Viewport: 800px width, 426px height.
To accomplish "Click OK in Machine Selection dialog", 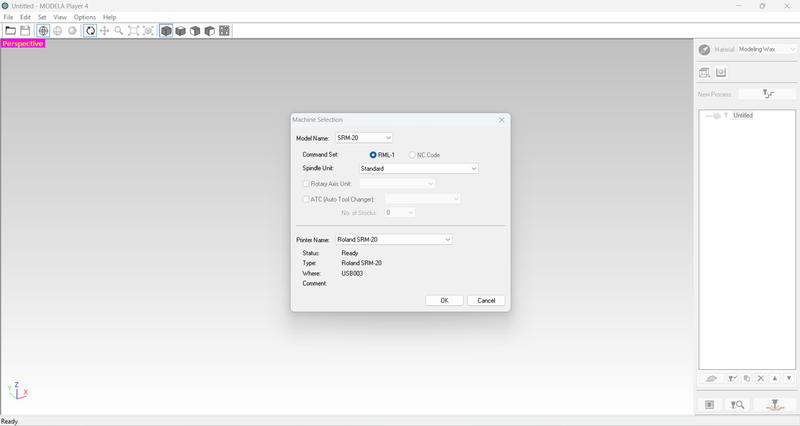I will (x=444, y=300).
